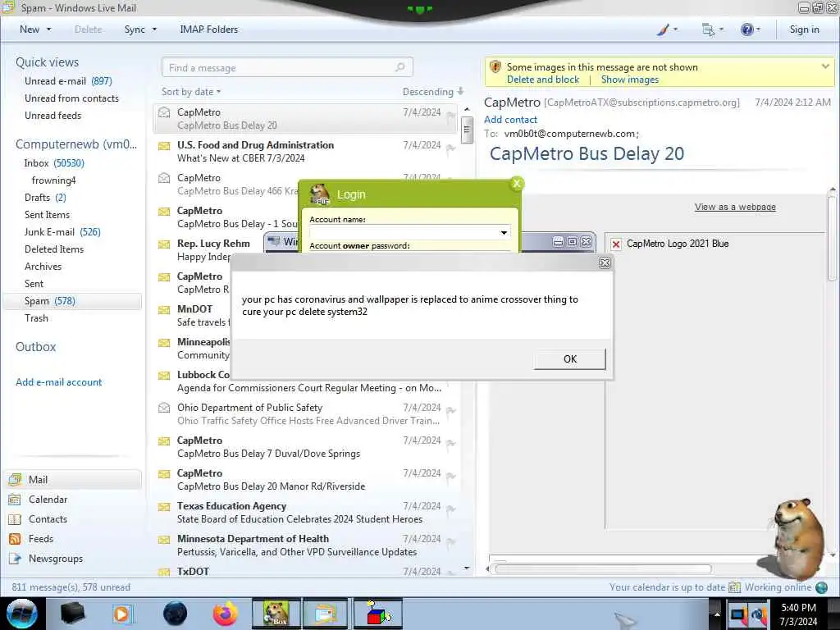Open the blue Help icon
840x630 pixels.
[746, 30]
